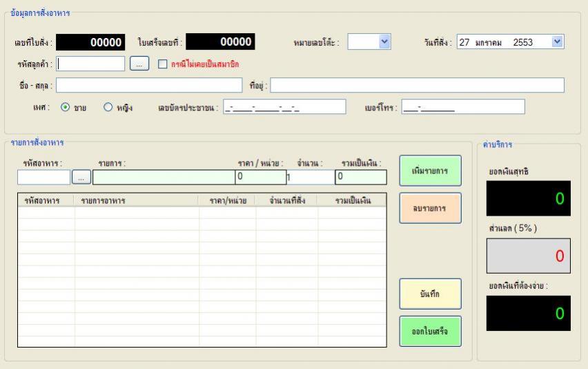This screenshot has height=369, width=588.
Task: Open the หมายเลขโต๊ะ table number dropdown
Action: (384, 42)
